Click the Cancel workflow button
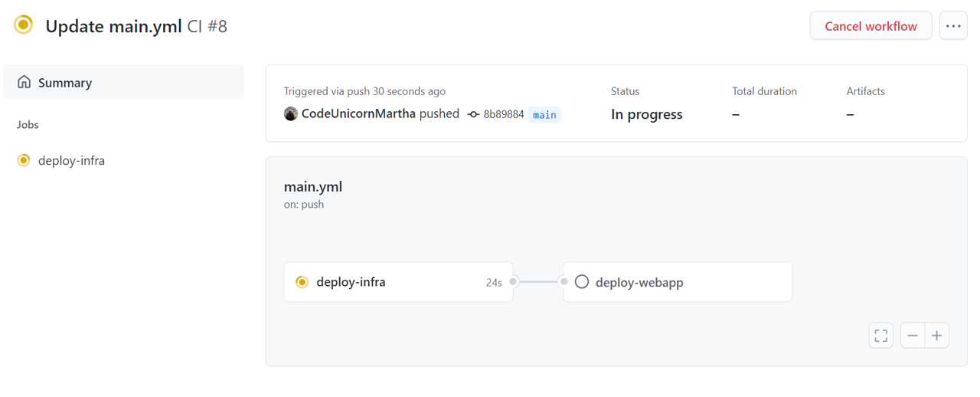 [x=871, y=26]
